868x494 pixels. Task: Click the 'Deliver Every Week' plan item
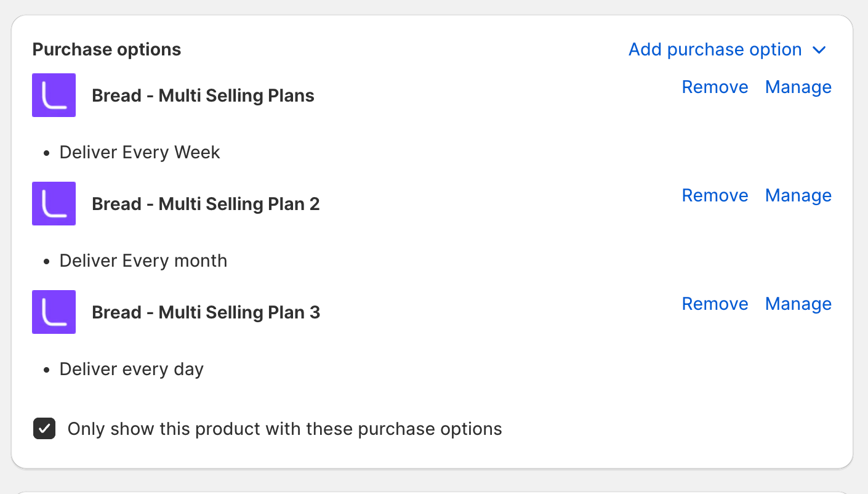(x=140, y=153)
